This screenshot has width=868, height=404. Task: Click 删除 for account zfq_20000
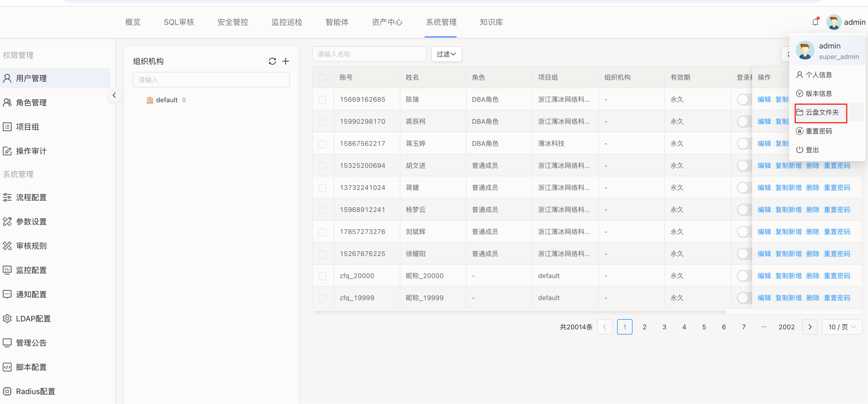tap(812, 276)
